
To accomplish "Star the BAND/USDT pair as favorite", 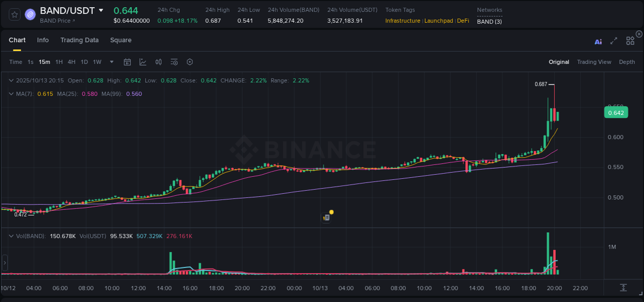I will click(x=14, y=14).
